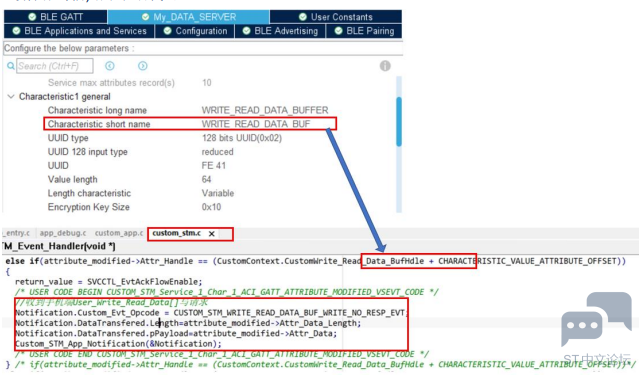Select BLE Applications and Services tab
This screenshot has height=375, width=640.
79,31
